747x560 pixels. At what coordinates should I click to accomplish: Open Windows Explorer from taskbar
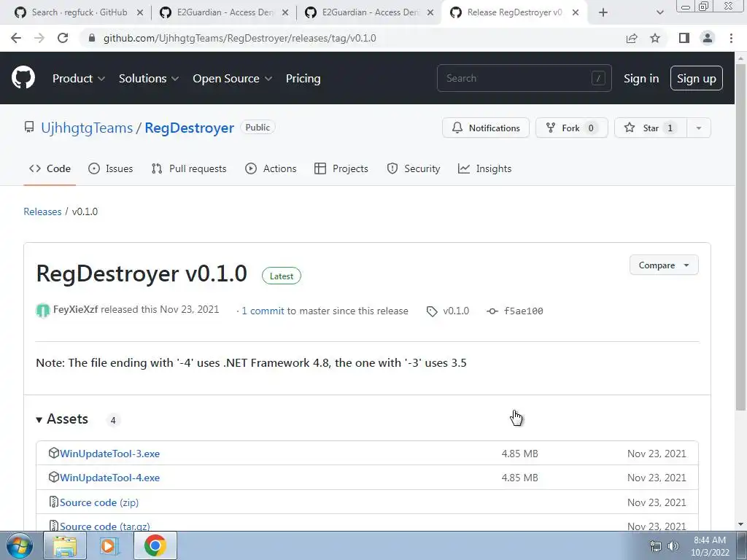click(65, 546)
